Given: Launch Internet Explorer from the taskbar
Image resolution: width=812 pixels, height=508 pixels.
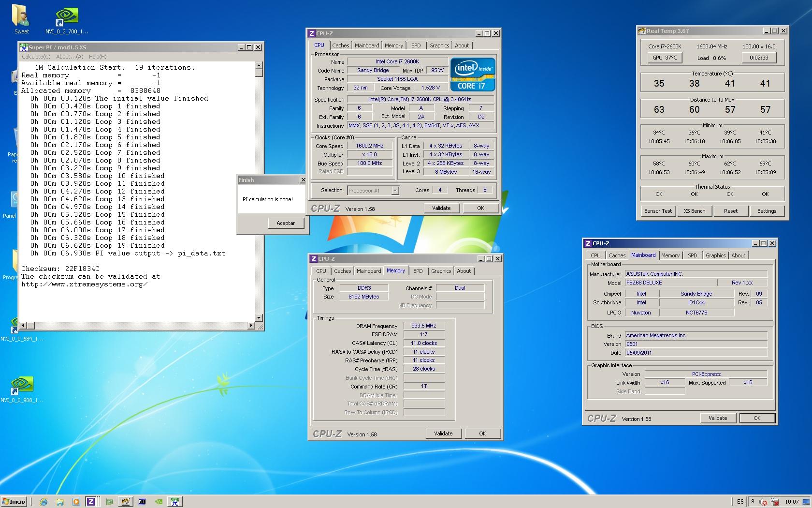Looking at the screenshot, I should pyautogui.click(x=43, y=502).
